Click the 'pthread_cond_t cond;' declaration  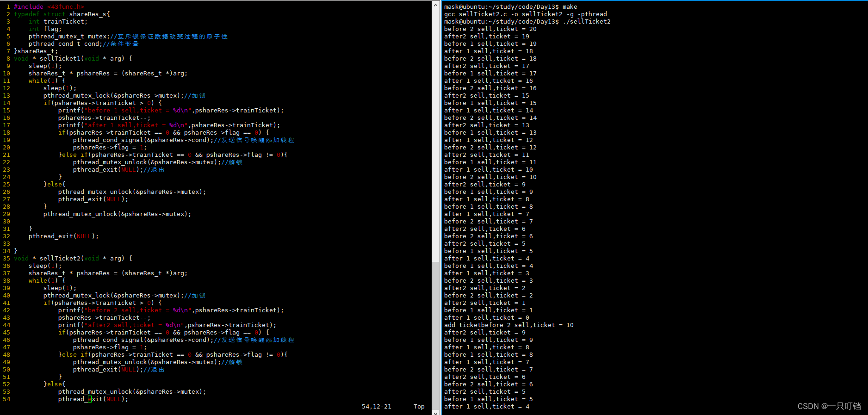click(66, 43)
